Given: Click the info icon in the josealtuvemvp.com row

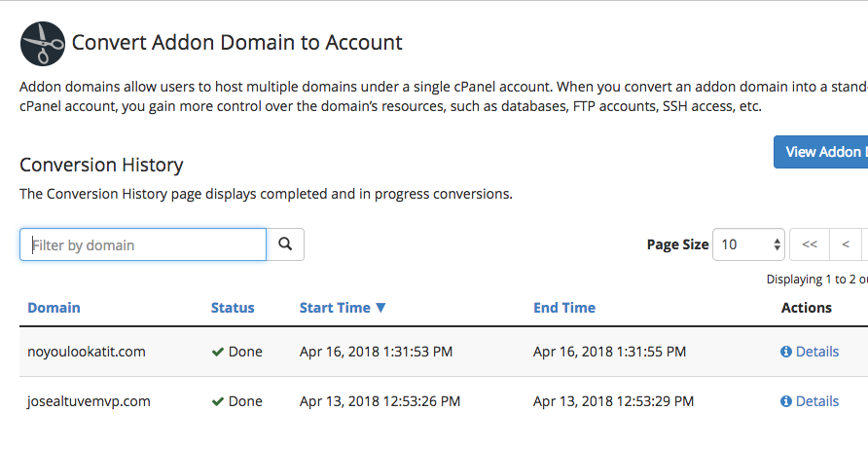Looking at the screenshot, I should (x=786, y=401).
